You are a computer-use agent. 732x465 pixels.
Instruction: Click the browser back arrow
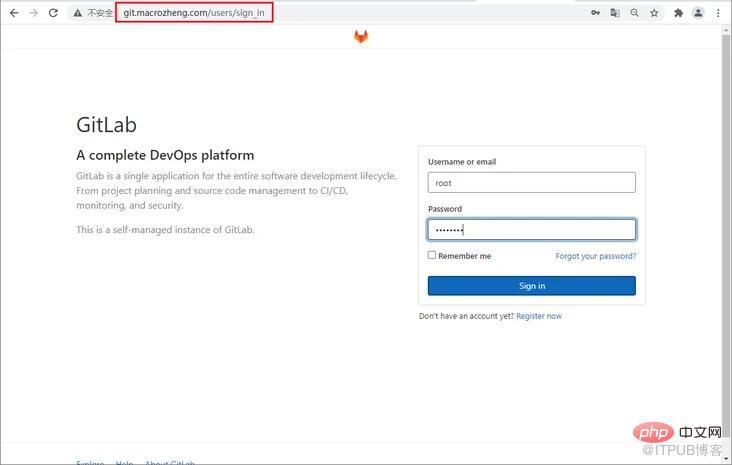click(14, 13)
